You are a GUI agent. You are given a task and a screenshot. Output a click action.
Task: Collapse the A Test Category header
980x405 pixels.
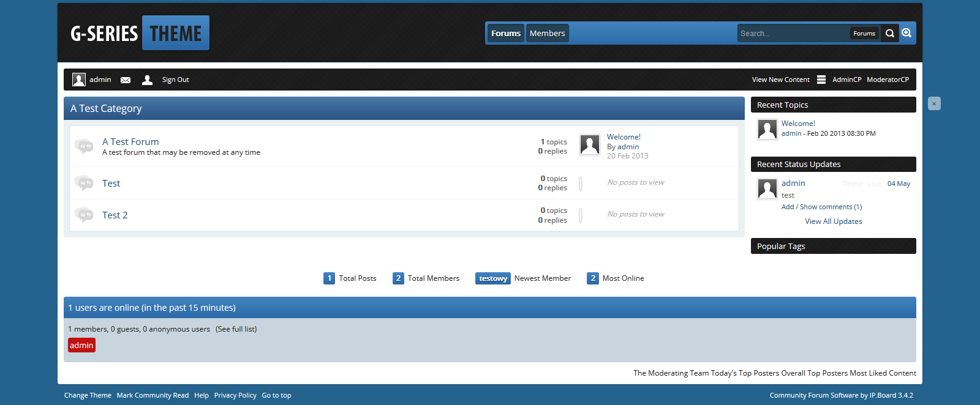pyautogui.click(x=404, y=108)
